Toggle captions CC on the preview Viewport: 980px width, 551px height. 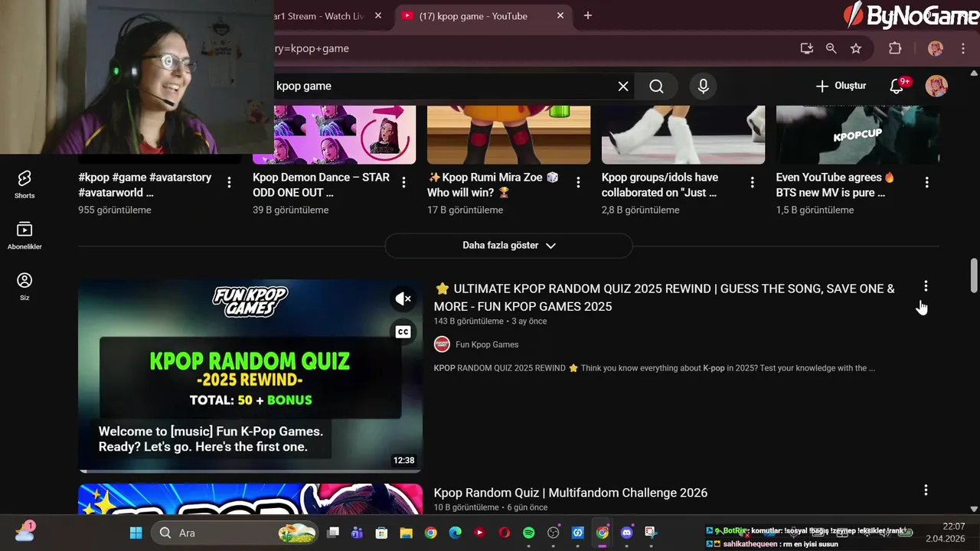pyautogui.click(x=403, y=331)
